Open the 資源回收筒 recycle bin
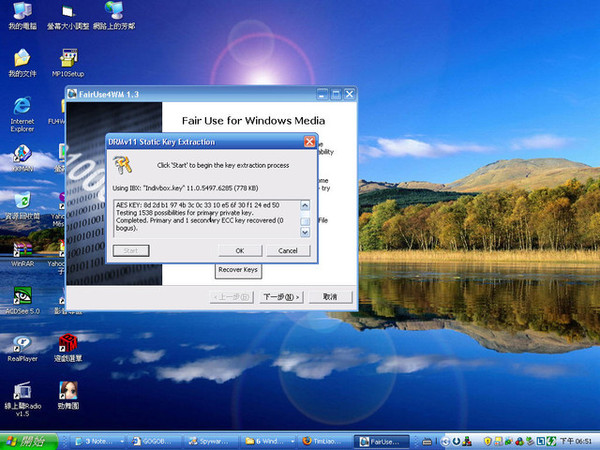600x450 pixels. [22, 205]
